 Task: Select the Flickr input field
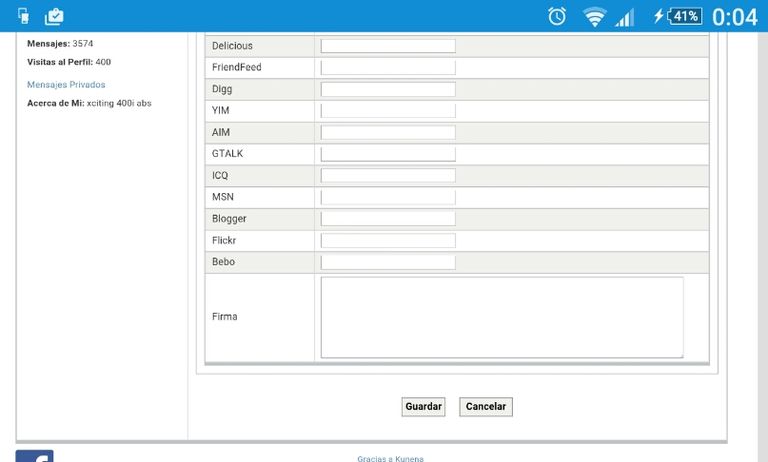coord(388,240)
